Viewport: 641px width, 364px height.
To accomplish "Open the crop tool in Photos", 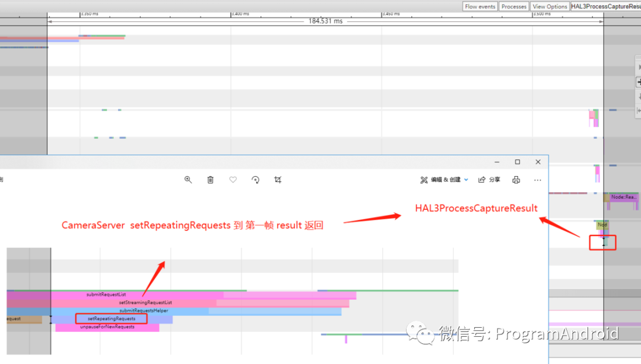I will click(x=278, y=180).
